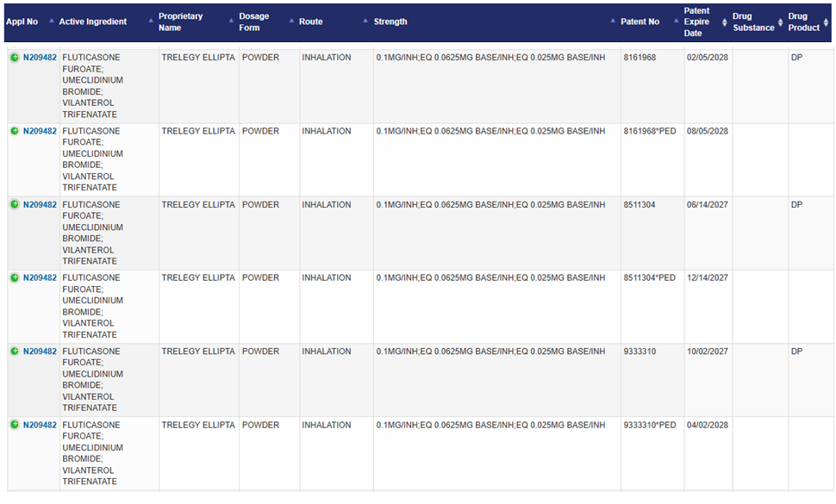The height and width of the screenshot is (504, 836).
Task: Expand the row for patent 8161968 with plus icon
Action: (15, 58)
